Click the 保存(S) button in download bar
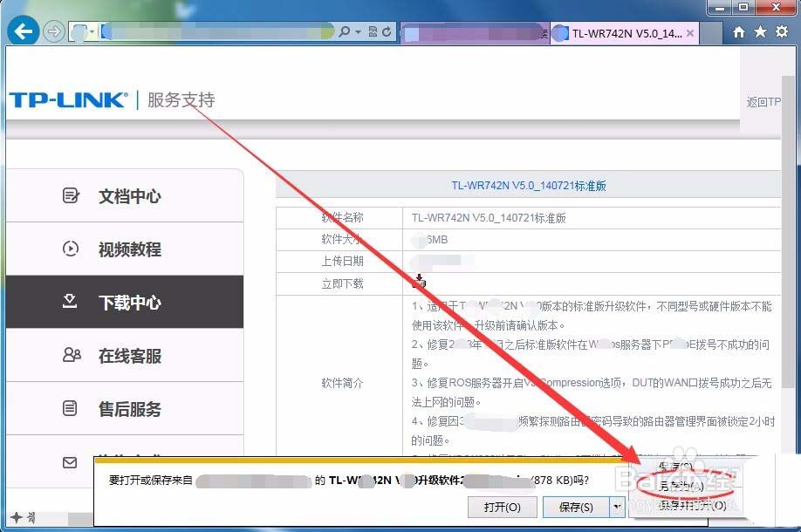 tap(576, 507)
